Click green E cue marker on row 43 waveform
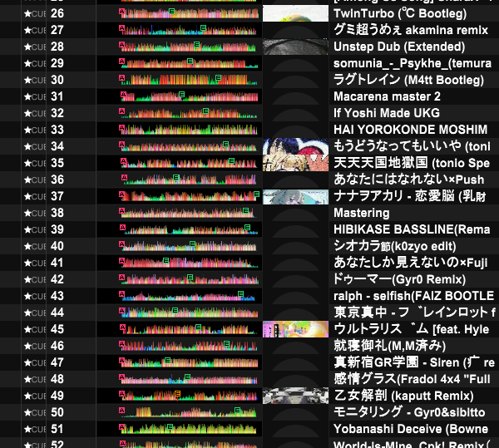 [240, 293]
